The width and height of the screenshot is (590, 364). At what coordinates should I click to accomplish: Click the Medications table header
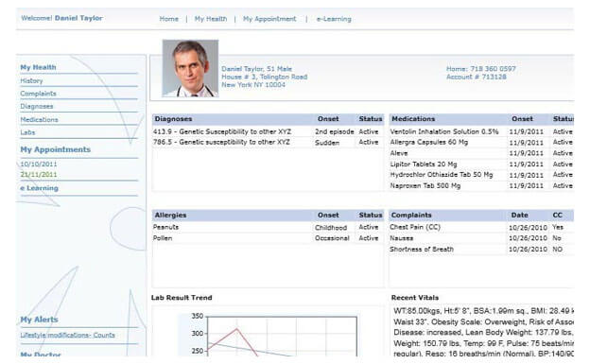413,119
